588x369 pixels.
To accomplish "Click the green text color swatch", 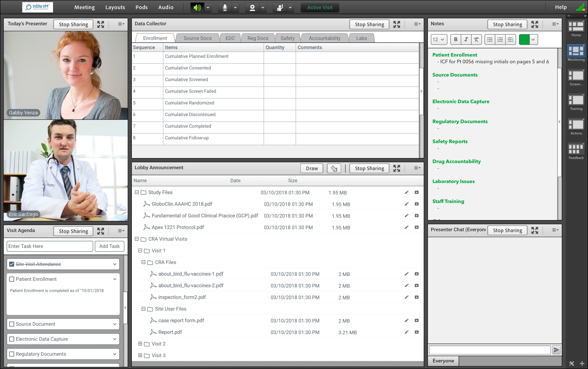I will [x=524, y=39].
